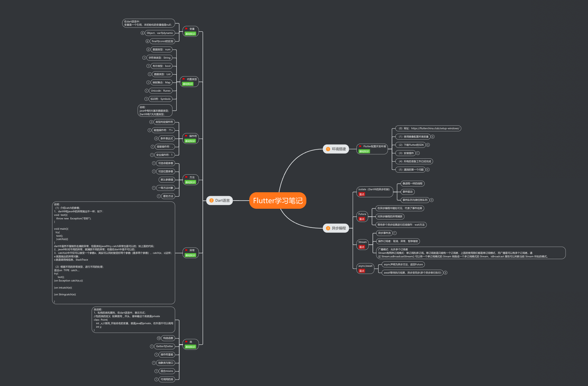The width and height of the screenshot is (588, 386).
Task: Click the red flag on 异常 node
Action: point(186,250)
